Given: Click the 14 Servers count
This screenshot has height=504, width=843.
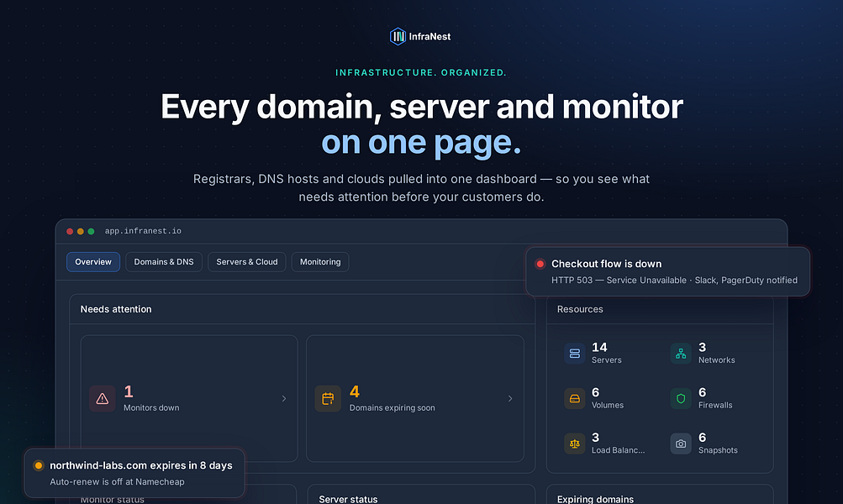Looking at the screenshot, I should point(599,347).
